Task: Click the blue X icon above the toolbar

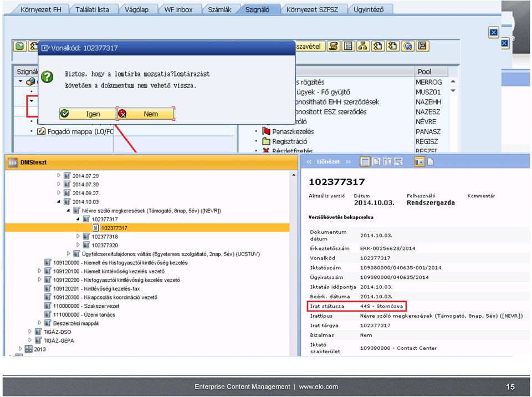Action: tap(494, 32)
